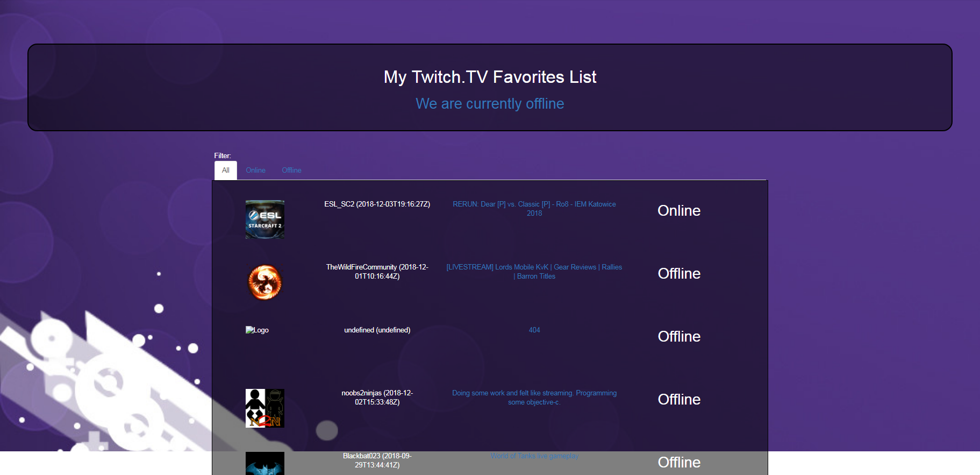Click the 404 link
The image size is (980, 475).
(x=534, y=330)
